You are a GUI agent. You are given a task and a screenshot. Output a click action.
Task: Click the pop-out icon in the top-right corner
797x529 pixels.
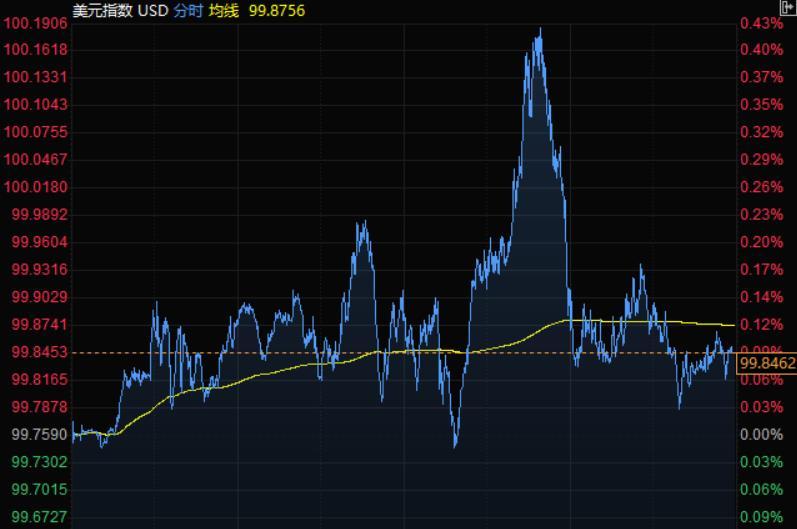click(x=785, y=8)
